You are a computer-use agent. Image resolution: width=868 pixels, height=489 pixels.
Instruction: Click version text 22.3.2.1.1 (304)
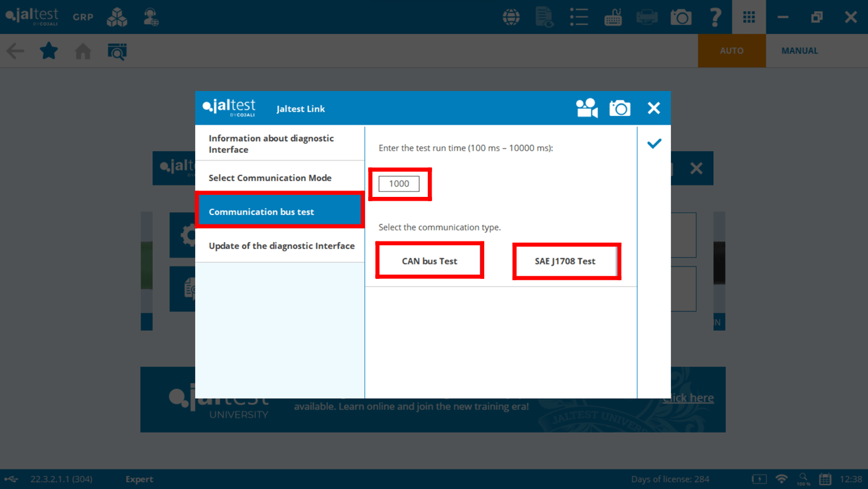(x=61, y=479)
